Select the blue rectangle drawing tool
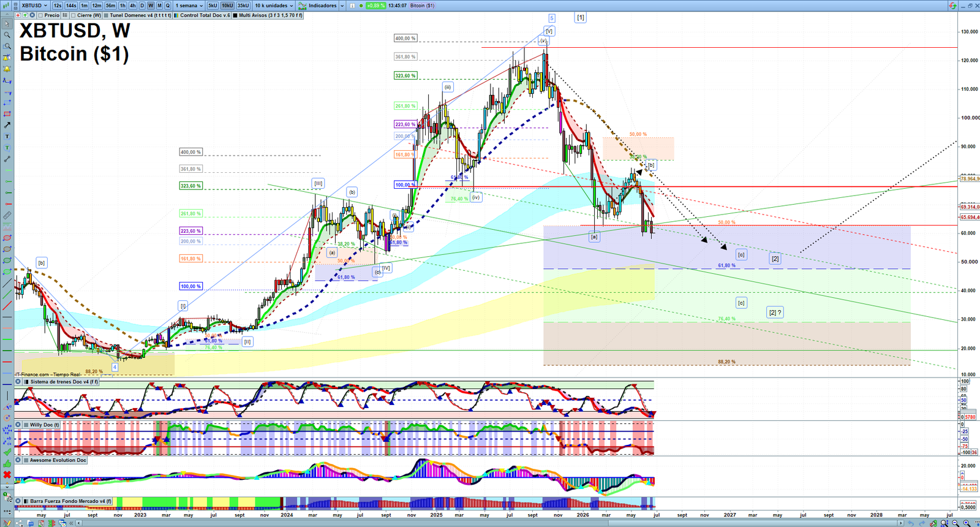The image size is (980, 527). [7, 102]
